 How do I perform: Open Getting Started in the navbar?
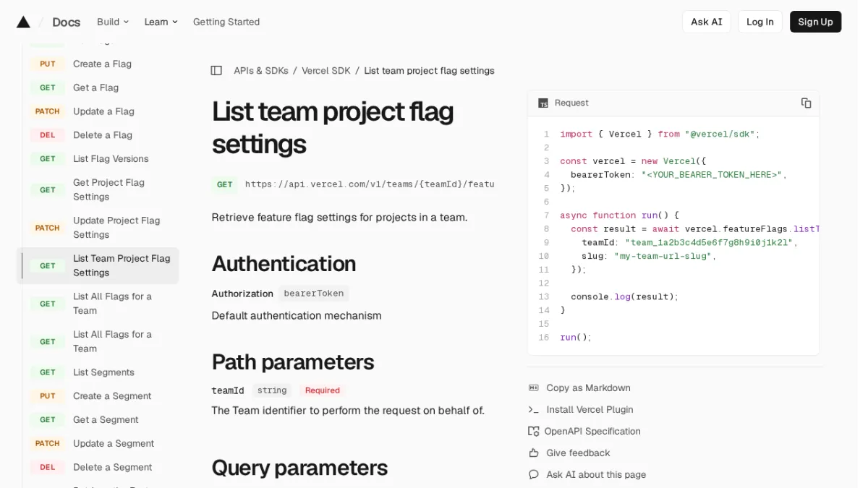(226, 22)
